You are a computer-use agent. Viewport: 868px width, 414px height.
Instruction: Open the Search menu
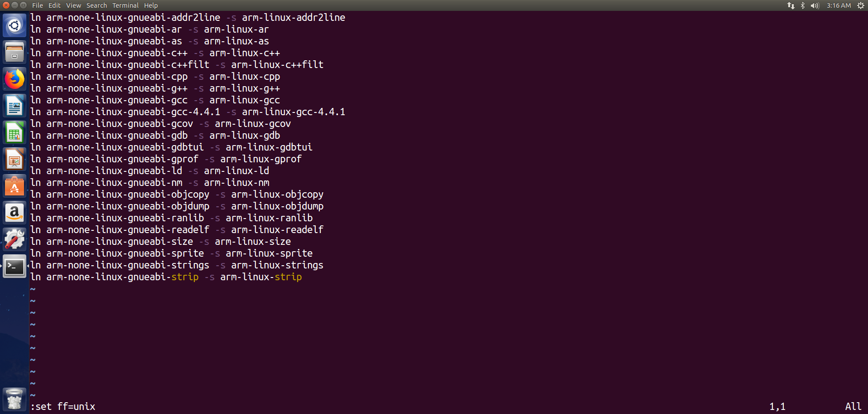(x=96, y=5)
